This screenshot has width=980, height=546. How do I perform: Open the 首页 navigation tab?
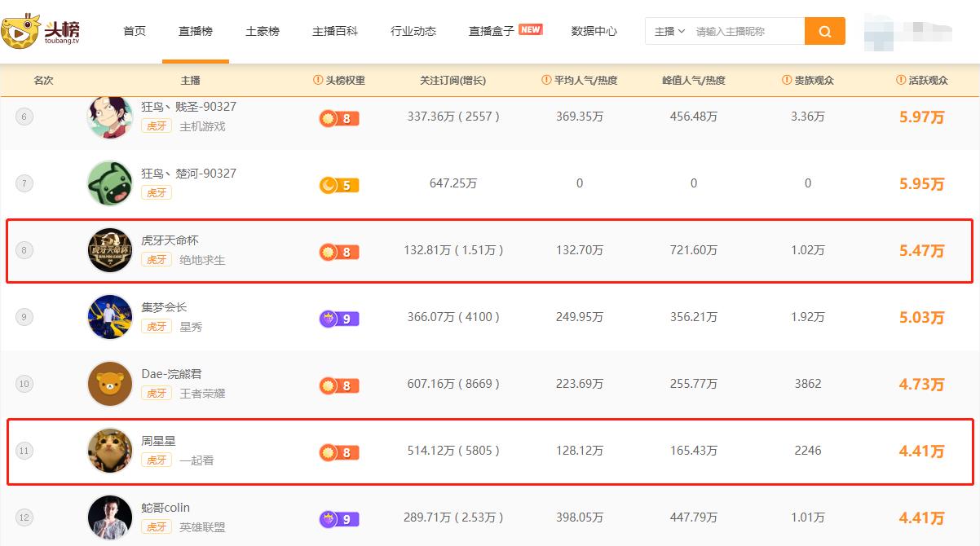[135, 32]
